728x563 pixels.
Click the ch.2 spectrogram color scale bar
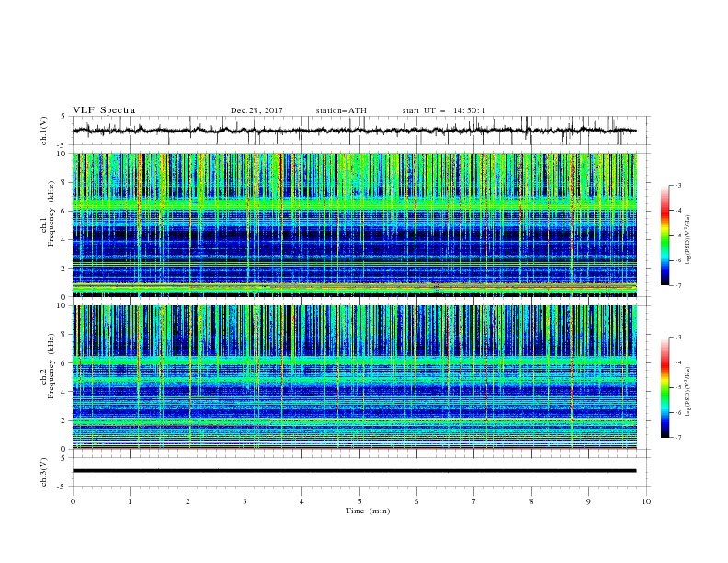(665, 387)
